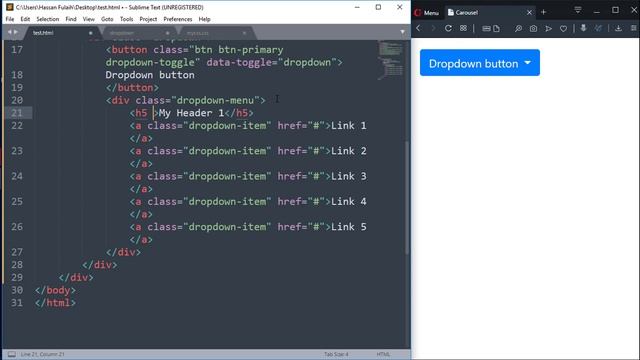Close the Carousel browser tab
The image size is (640, 360).
(529, 13)
